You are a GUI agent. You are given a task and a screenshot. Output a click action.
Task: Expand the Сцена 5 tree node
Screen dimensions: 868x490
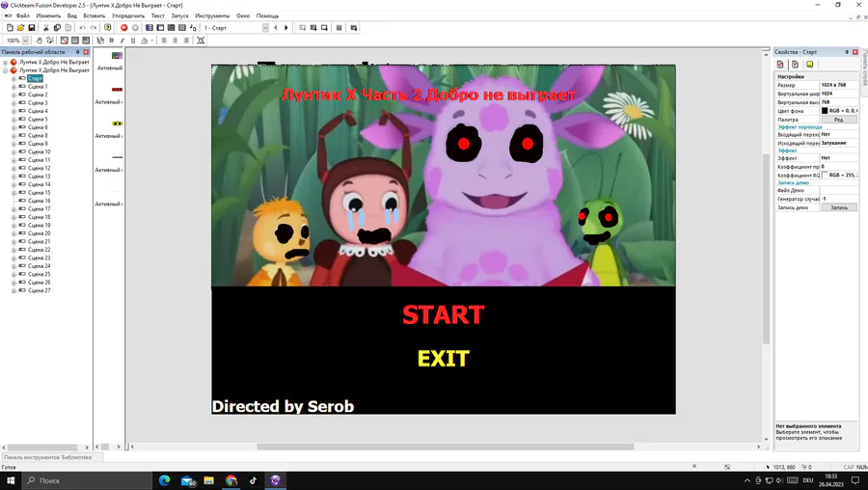(14, 120)
